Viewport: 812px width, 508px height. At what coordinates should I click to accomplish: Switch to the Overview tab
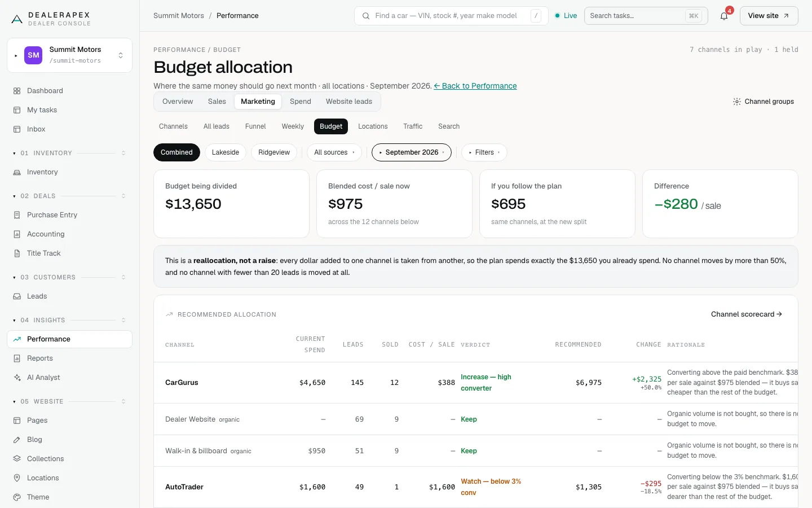point(178,102)
